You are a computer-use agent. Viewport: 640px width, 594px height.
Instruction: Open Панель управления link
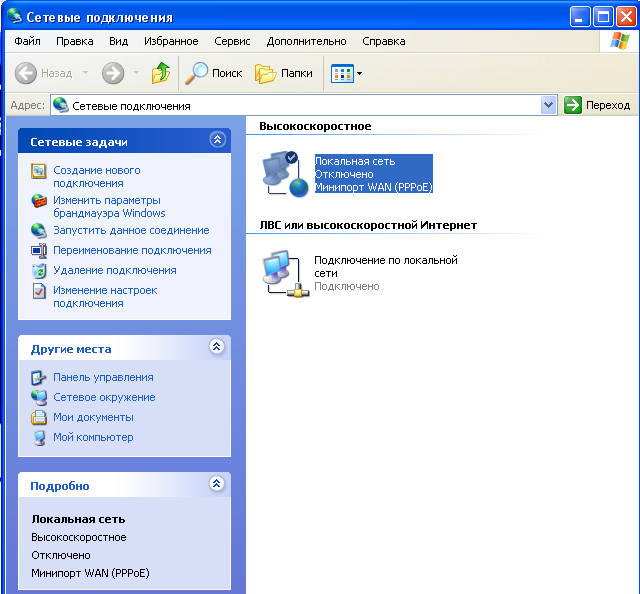pos(103,377)
